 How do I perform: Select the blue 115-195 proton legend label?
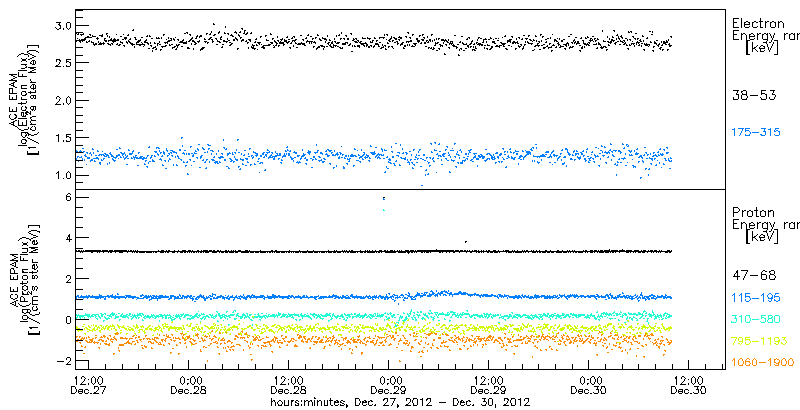point(756,298)
